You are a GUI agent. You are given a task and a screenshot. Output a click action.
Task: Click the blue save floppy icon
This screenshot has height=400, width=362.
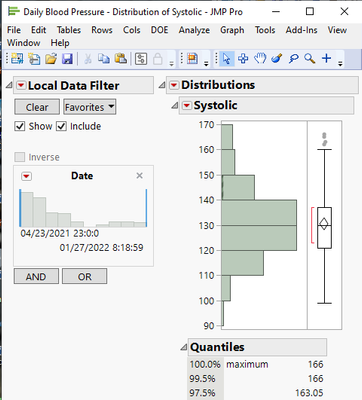pos(67,59)
